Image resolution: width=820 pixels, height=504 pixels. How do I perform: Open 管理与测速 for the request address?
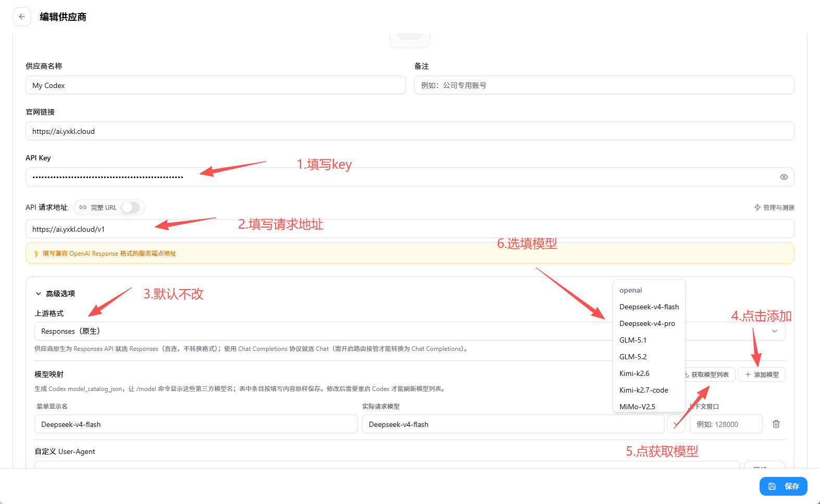(774, 207)
